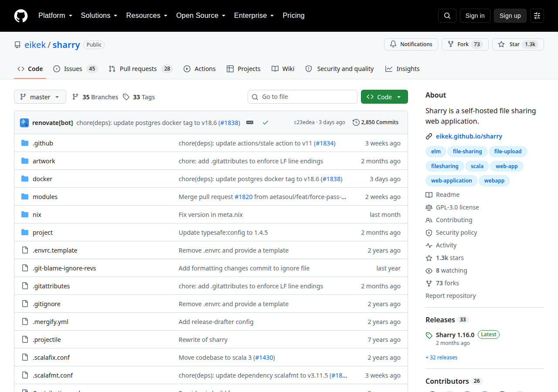Expand the Resources menu
The width and height of the screenshot is (558, 392).
point(147,16)
